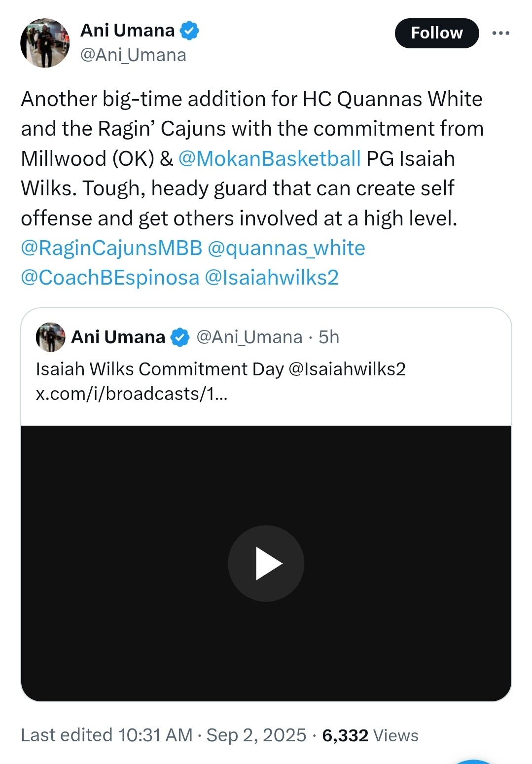Click the 6,332 Views count

[x=370, y=735]
